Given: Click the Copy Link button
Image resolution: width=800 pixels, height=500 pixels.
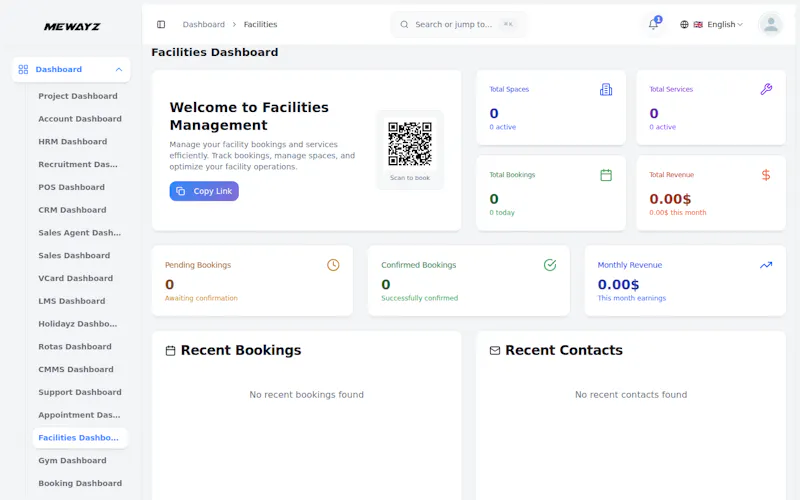Looking at the screenshot, I should (204, 191).
